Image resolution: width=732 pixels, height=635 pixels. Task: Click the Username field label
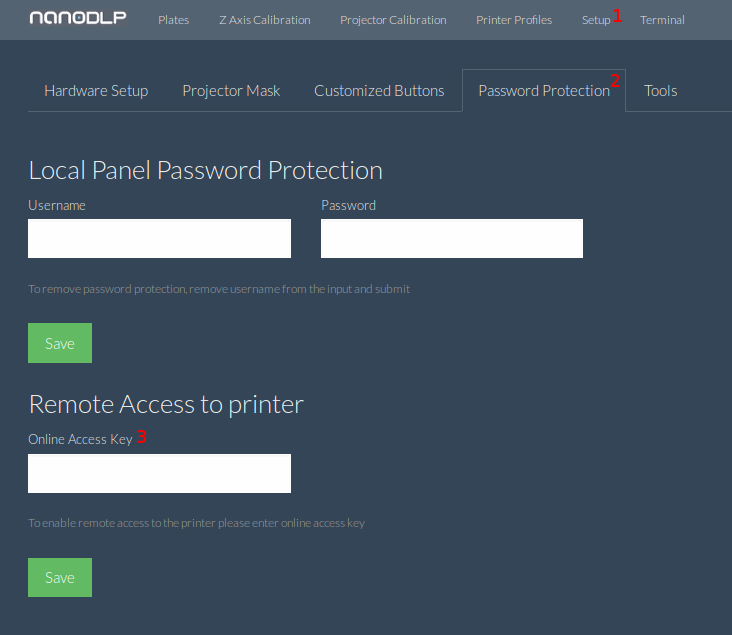tap(56, 205)
